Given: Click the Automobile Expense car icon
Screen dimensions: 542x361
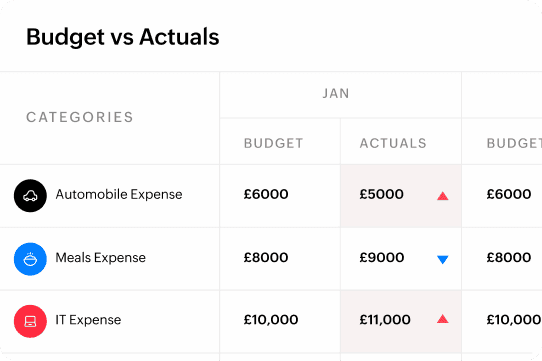Looking at the screenshot, I should pos(30,196).
